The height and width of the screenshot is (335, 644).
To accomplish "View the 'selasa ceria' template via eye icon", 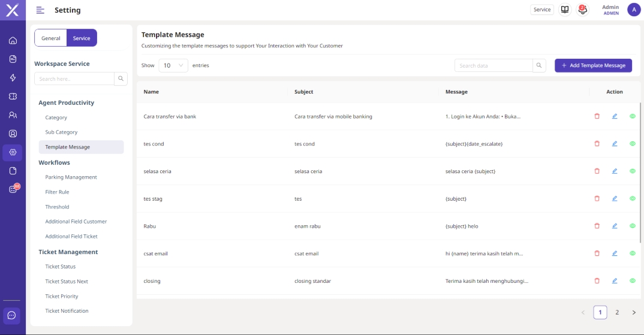I will point(632,171).
